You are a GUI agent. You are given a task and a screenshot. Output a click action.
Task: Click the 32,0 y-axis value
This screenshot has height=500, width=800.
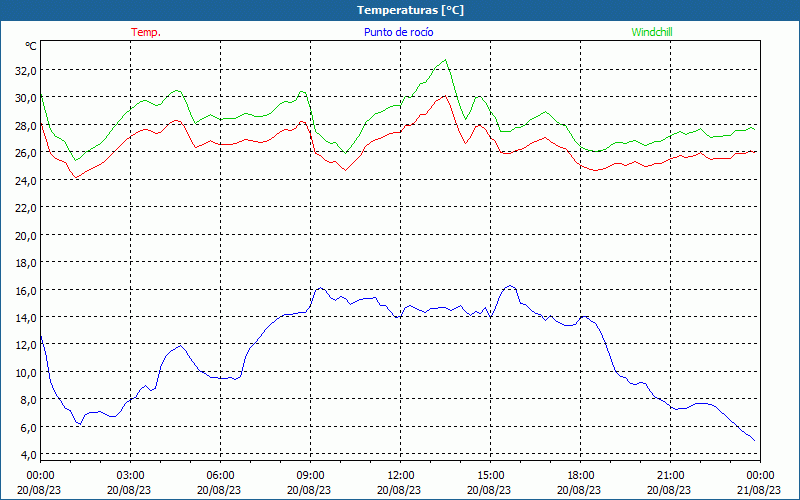(x=26, y=71)
